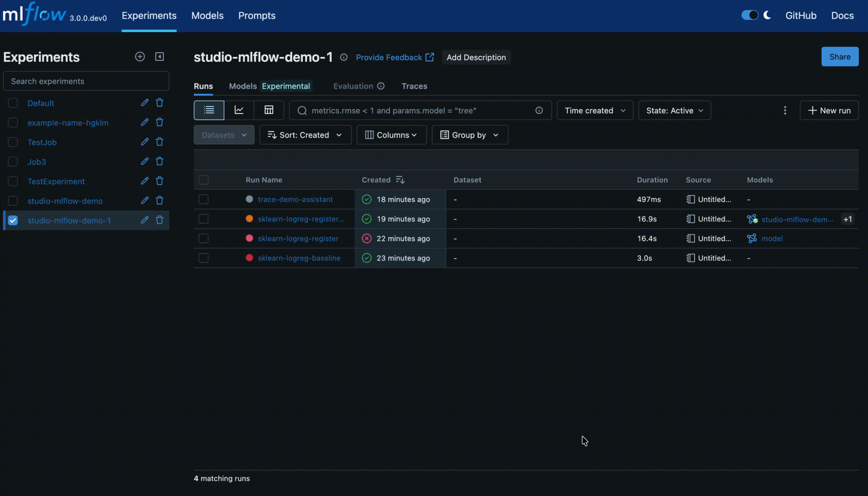Collapse the experiments sidebar panel
868x496 pixels.
(x=159, y=57)
